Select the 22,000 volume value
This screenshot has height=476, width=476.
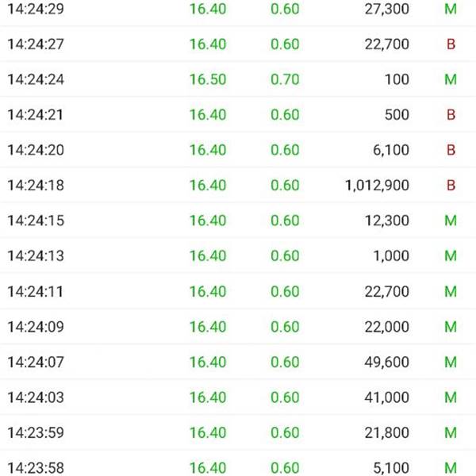[x=387, y=327]
